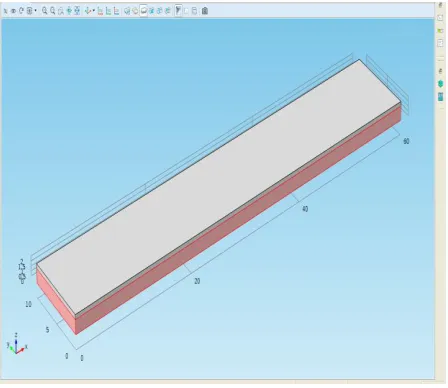
Task: Toggle the highlighted rendering mode button
Action: [x=144, y=11]
